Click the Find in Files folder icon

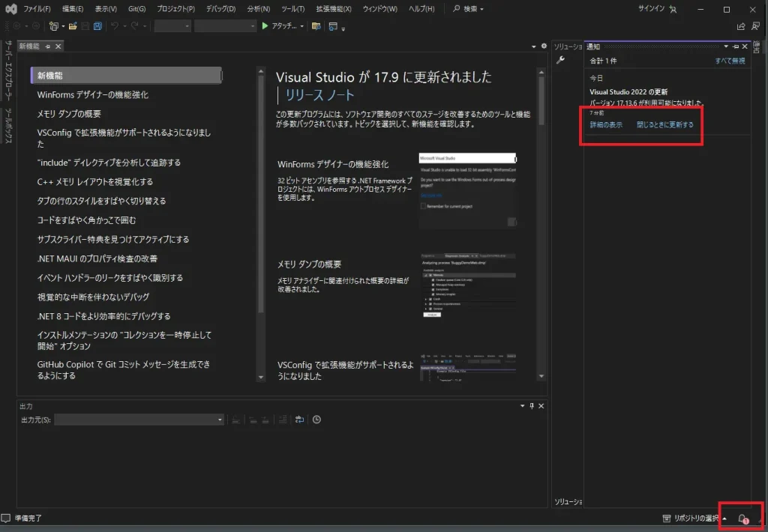[x=316, y=26]
